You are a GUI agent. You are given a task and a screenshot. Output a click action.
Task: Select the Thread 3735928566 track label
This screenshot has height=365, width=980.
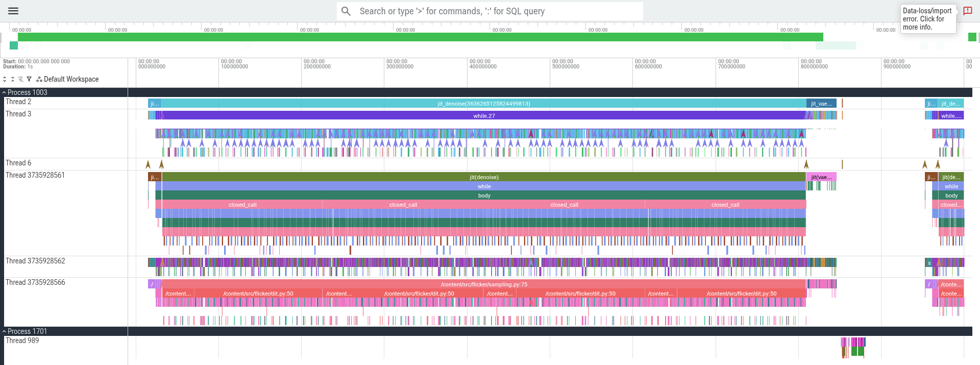(x=35, y=282)
